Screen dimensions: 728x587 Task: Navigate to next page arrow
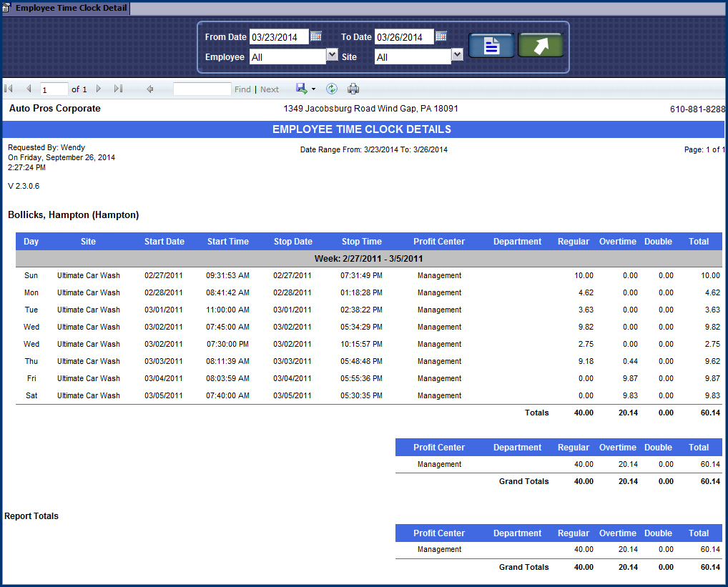click(x=98, y=88)
